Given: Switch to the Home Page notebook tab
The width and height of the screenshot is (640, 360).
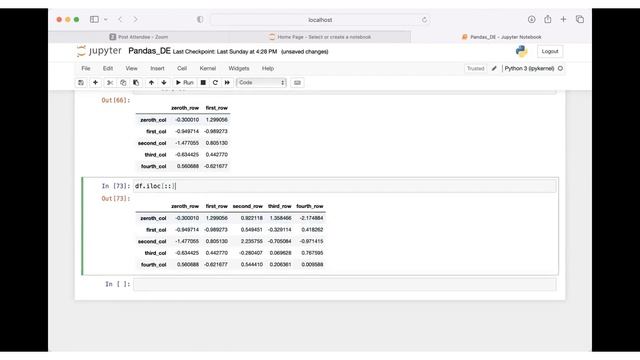Looking at the screenshot, I should tap(320, 37).
